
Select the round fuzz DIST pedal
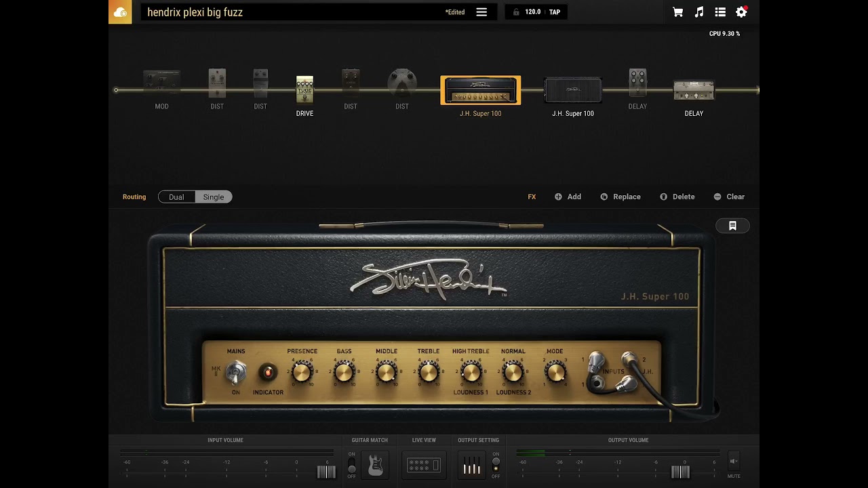point(402,83)
